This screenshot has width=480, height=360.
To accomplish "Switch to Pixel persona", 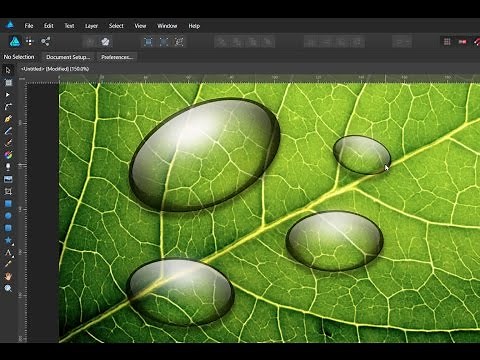I will 30,41.
